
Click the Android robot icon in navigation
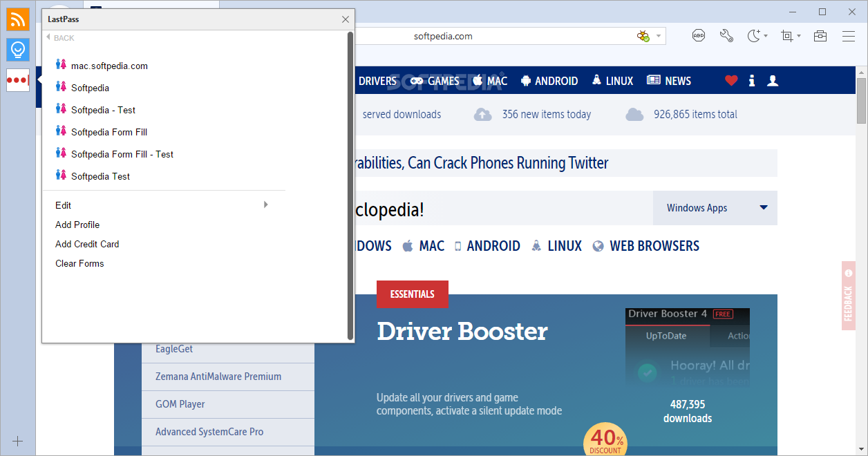[x=526, y=81]
